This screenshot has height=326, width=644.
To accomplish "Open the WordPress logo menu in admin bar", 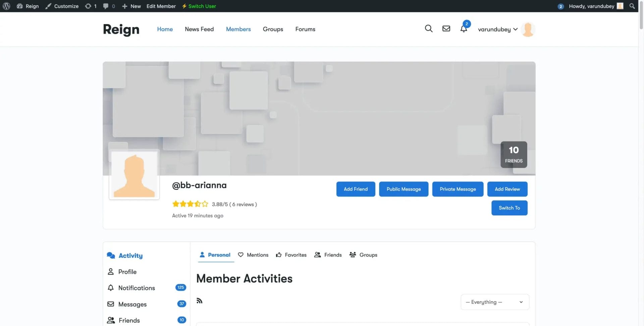I will pos(7,6).
